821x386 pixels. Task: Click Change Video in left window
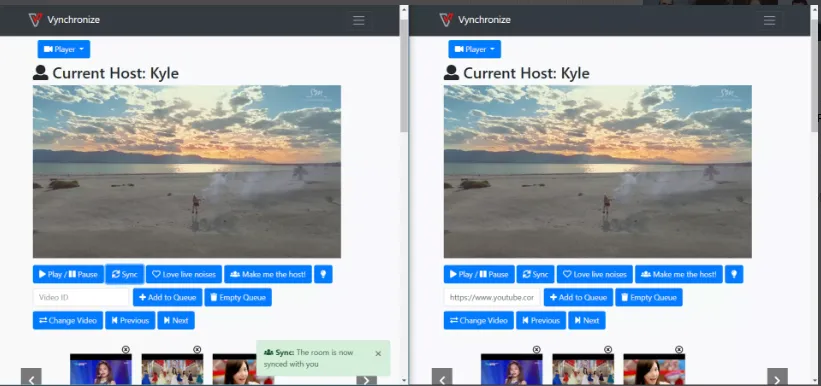click(x=68, y=320)
